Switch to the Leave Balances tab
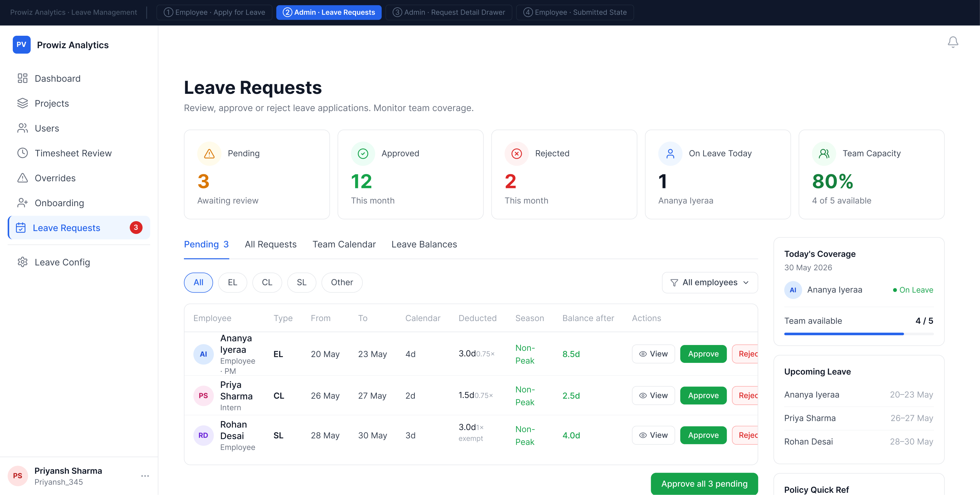Viewport: 980px width, 495px height. 424,244
